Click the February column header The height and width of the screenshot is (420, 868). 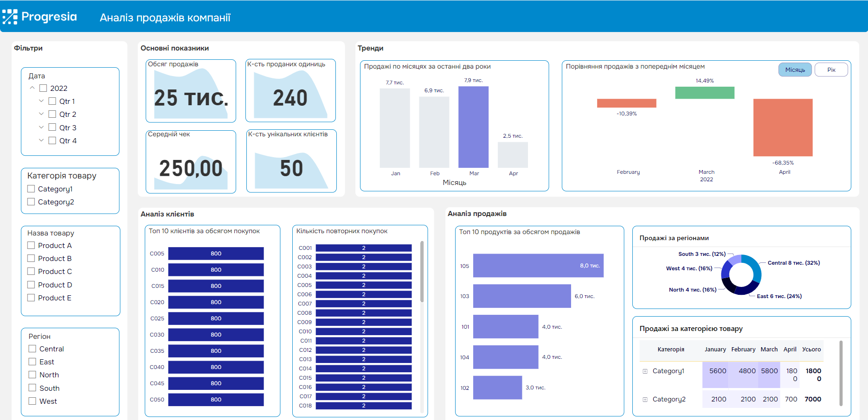click(x=743, y=350)
